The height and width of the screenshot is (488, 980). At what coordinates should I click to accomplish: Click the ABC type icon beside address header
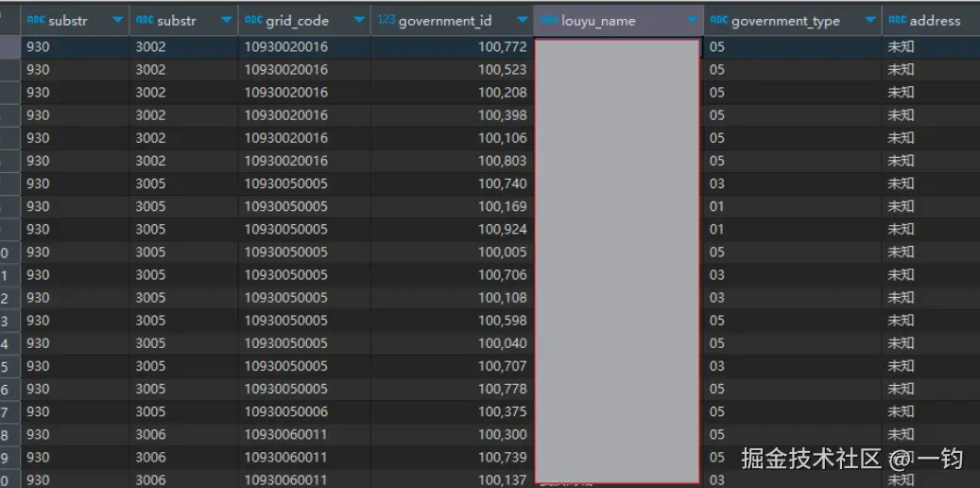(898, 20)
